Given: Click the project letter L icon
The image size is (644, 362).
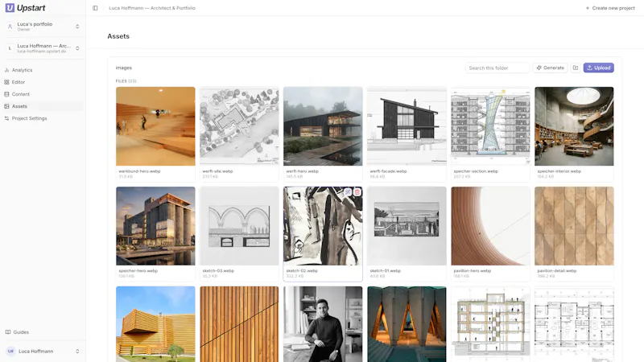Looking at the screenshot, I should coord(10,48).
